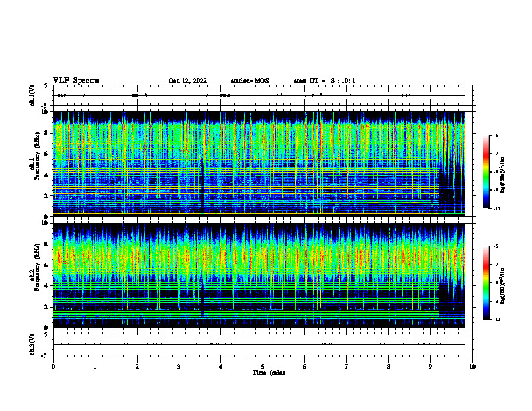Click the ch.1 color bar log(PSD) label
Screen dimensions: 532x411
tap(503, 175)
